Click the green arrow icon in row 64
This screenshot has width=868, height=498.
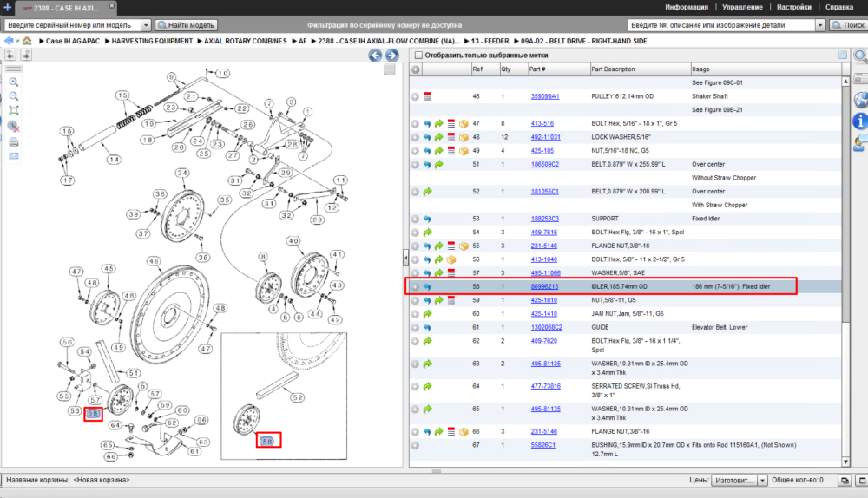coord(427,386)
